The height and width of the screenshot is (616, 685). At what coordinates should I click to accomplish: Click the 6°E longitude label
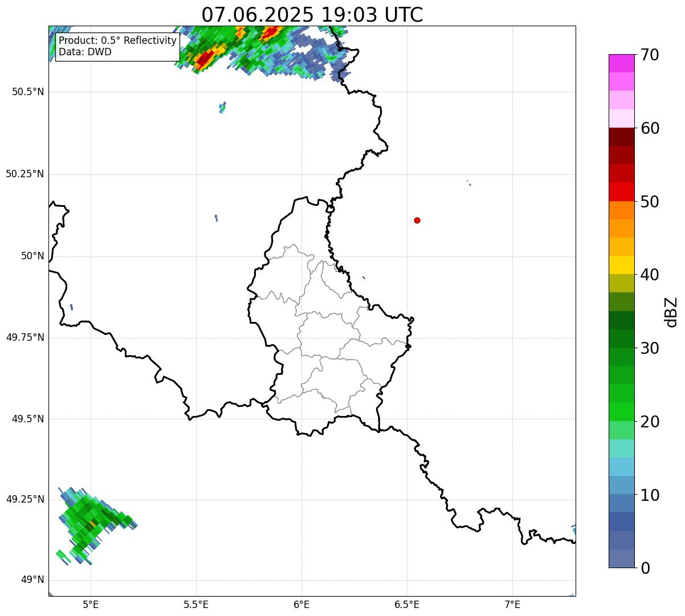(301, 604)
